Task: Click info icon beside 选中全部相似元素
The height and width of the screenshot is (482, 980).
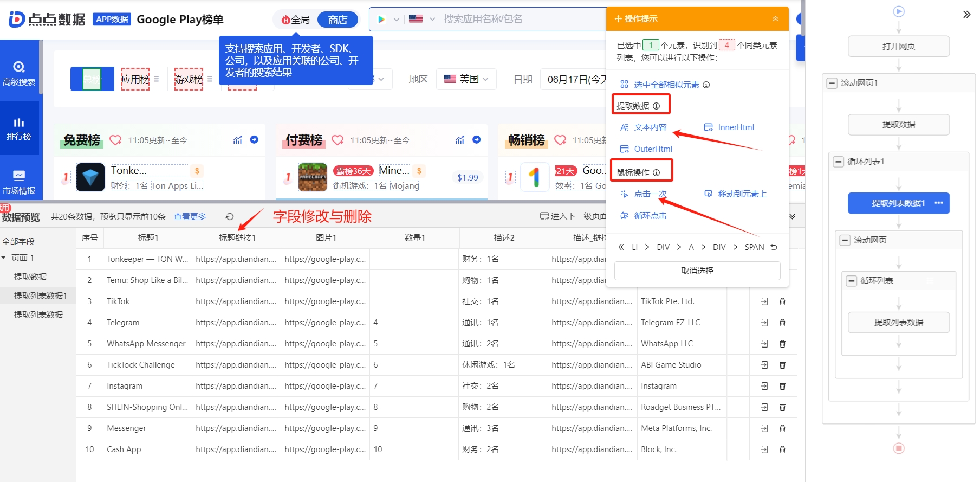Action: click(x=706, y=85)
